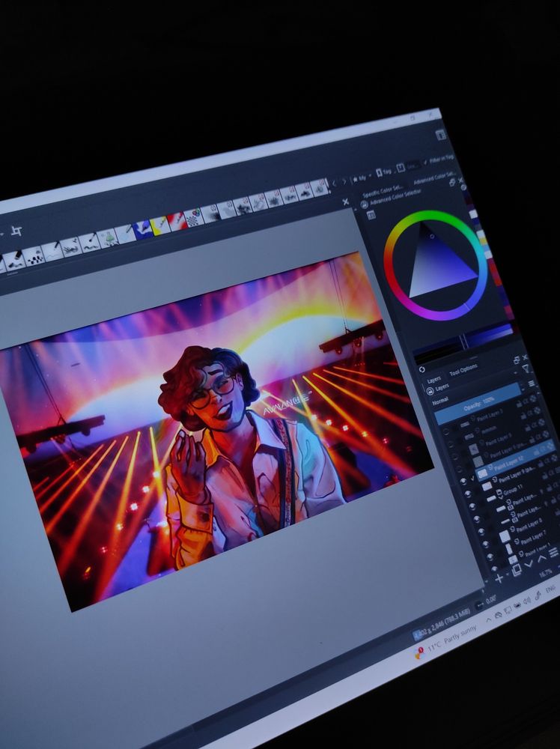Open the add-layer type dropdown arrow
The width and height of the screenshot is (560, 749).
507,574
